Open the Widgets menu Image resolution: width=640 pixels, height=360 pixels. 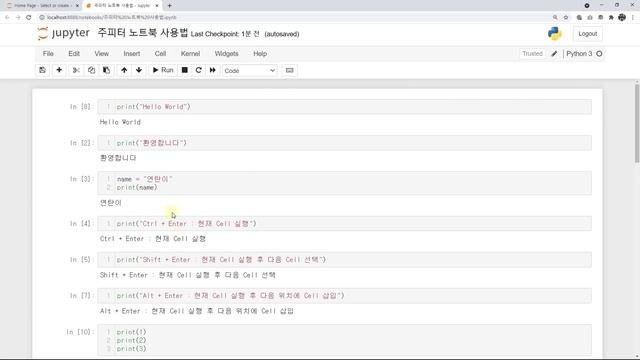point(227,53)
